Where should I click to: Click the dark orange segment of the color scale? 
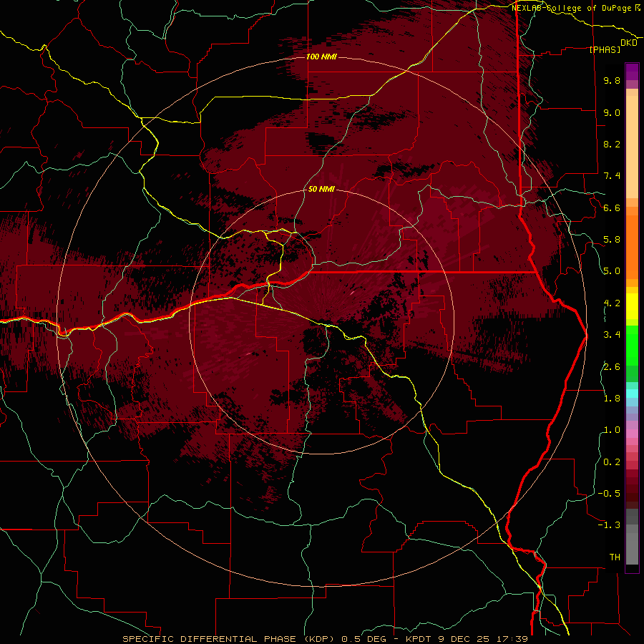[632, 246]
